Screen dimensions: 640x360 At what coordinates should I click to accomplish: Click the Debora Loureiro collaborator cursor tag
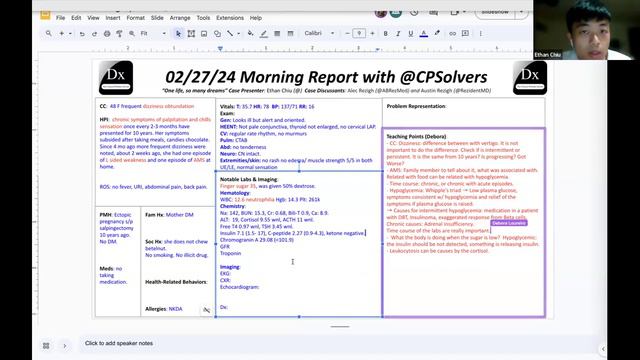(x=509, y=223)
